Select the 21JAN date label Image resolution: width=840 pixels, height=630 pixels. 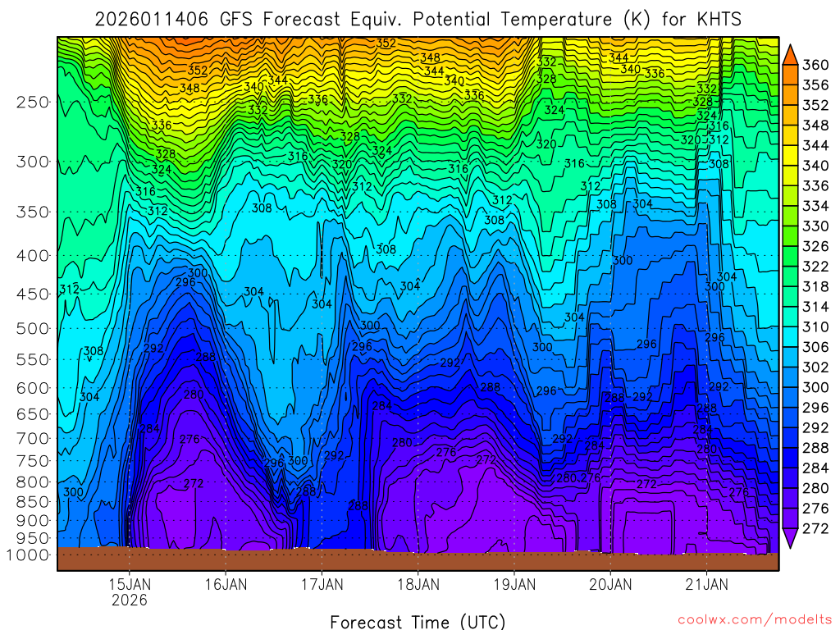click(x=706, y=584)
